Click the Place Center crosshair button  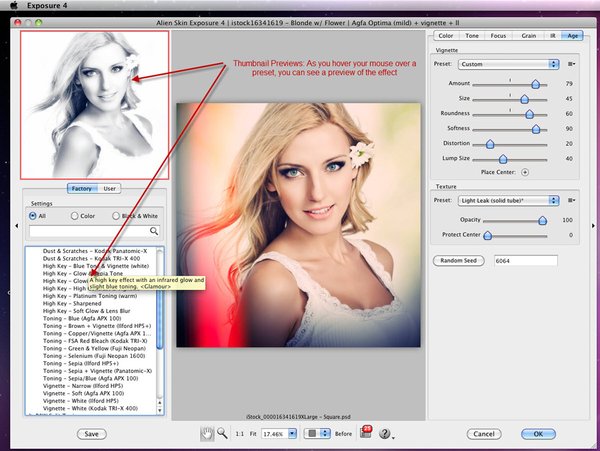(526, 172)
